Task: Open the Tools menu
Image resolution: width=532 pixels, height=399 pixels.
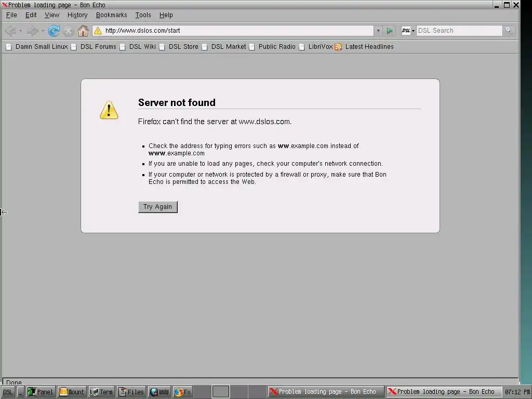Action: (x=143, y=15)
